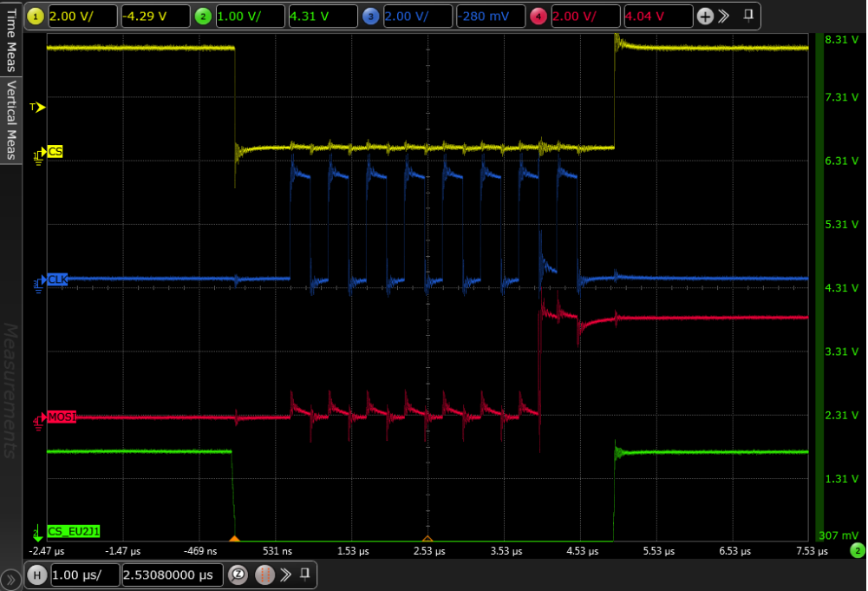Click channel 1 ground reference marker
The width and height of the screenshot is (868, 591).
click(x=38, y=155)
